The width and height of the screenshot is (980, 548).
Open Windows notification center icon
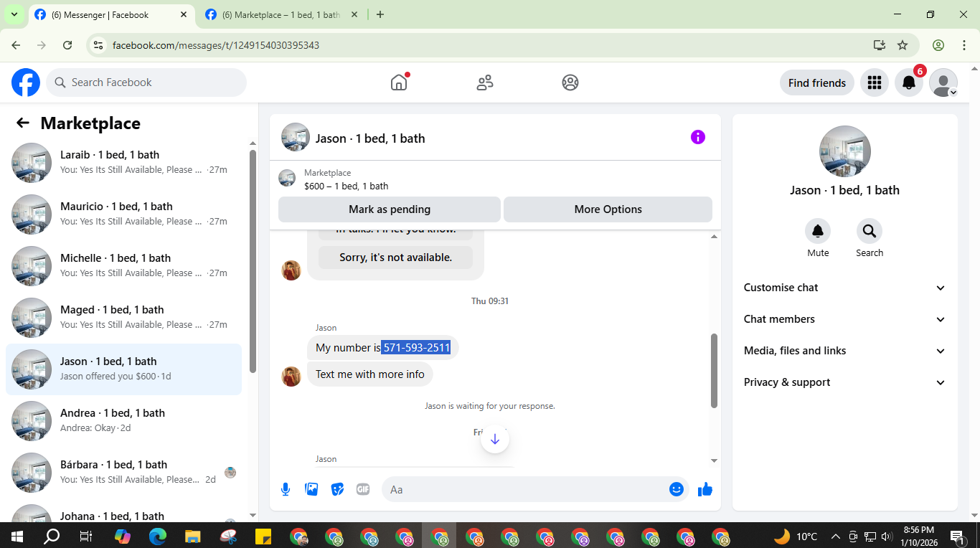click(x=958, y=536)
